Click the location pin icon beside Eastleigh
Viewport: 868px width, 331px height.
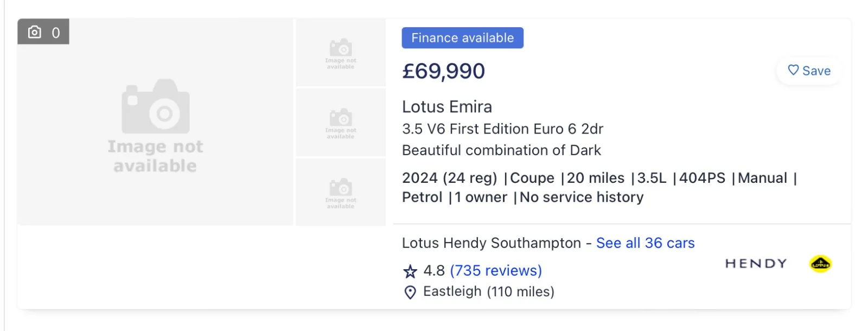[x=410, y=292]
